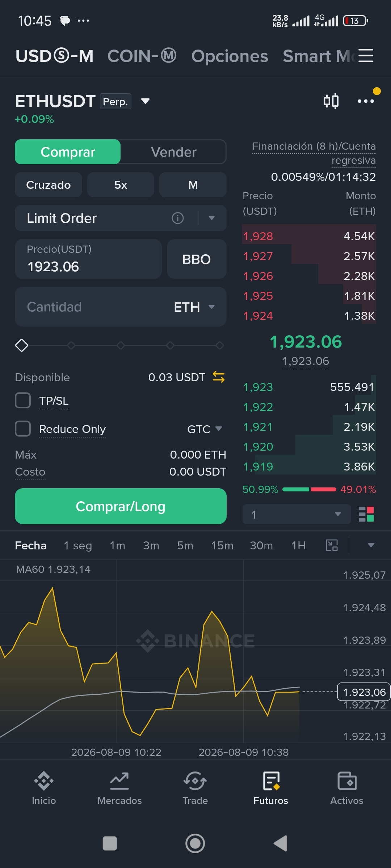Tap the quantity slider diamond handle
The height and width of the screenshot is (868, 391).
pyautogui.click(x=22, y=345)
